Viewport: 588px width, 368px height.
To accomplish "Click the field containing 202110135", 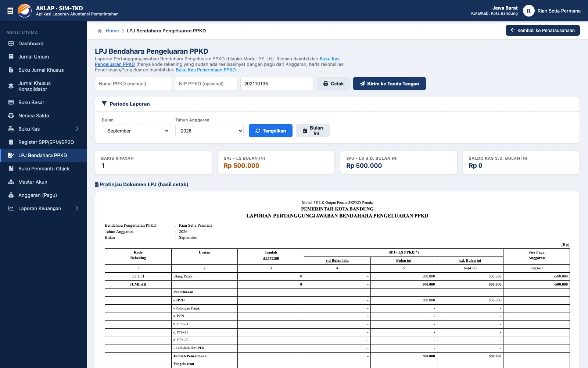I will tap(277, 84).
